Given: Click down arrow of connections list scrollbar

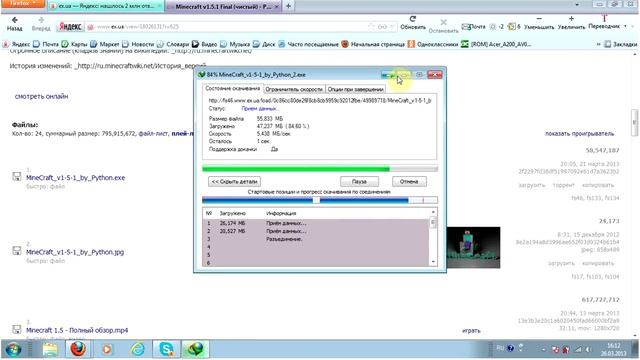Looking at the screenshot, I should (433, 262).
